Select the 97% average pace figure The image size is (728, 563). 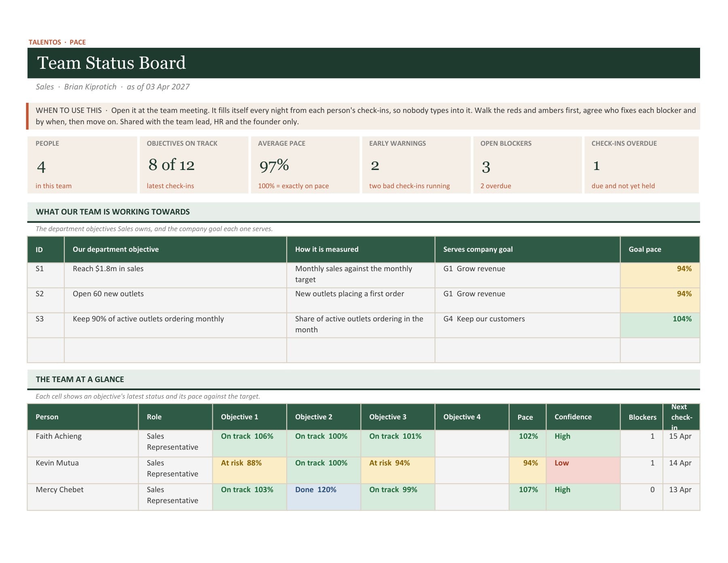(x=274, y=165)
